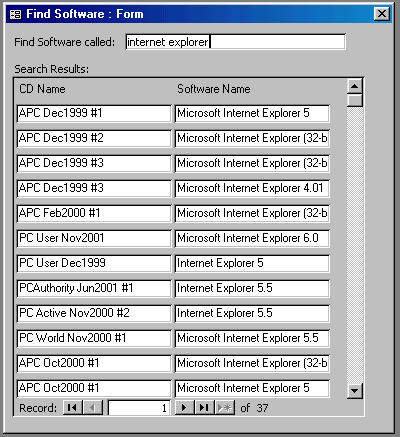Jump to last record button
Screen dimensions: 400x437
tap(204, 408)
